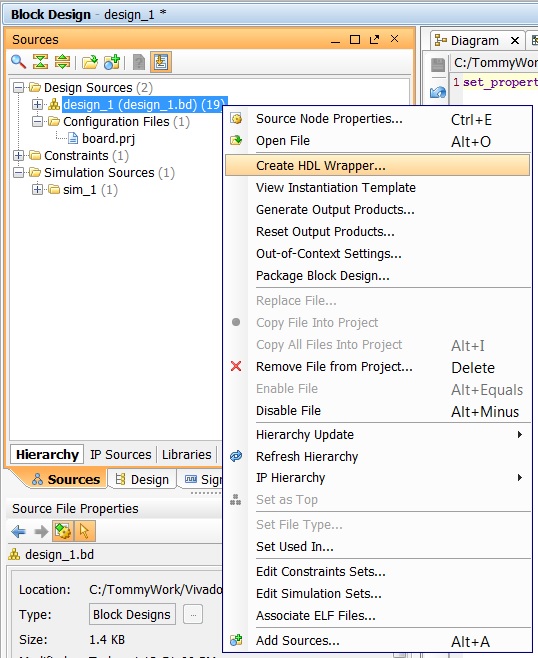
Task: Open Edit Constraints Sets
Action: click(x=378, y=572)
